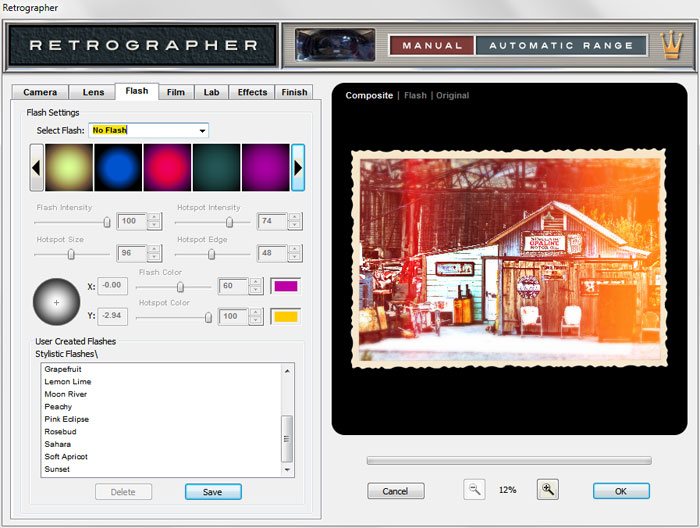The width and height of the screenshot is (700, 528).
Task: Select Lemon Lime in the flashes list
Action: [68, 382]
